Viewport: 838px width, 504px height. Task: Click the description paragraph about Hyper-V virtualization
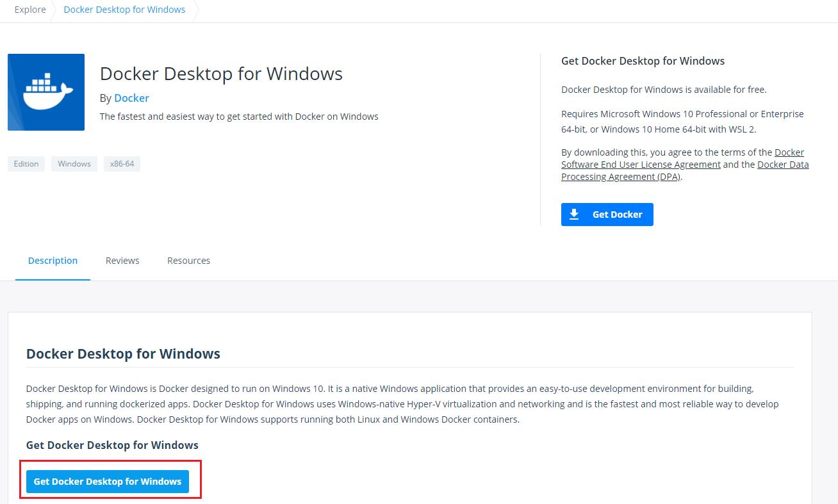pyautogui.click(x=402, y=404)
